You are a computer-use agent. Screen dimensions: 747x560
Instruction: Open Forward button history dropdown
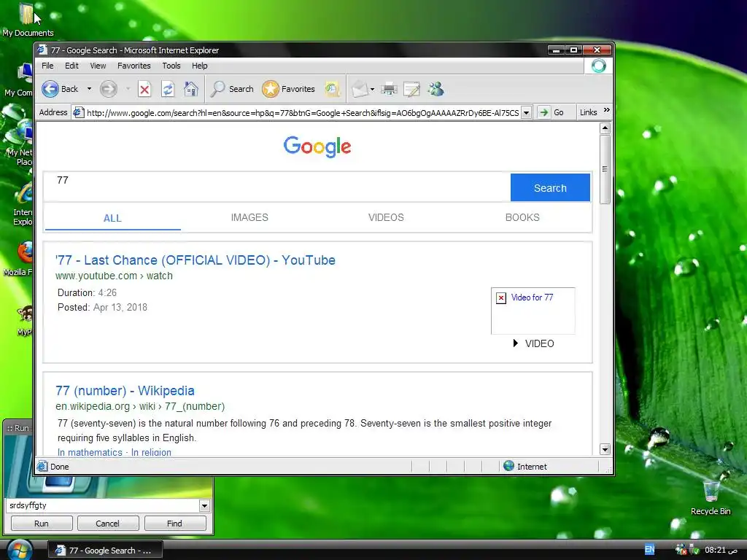click(x=128, y=89)
